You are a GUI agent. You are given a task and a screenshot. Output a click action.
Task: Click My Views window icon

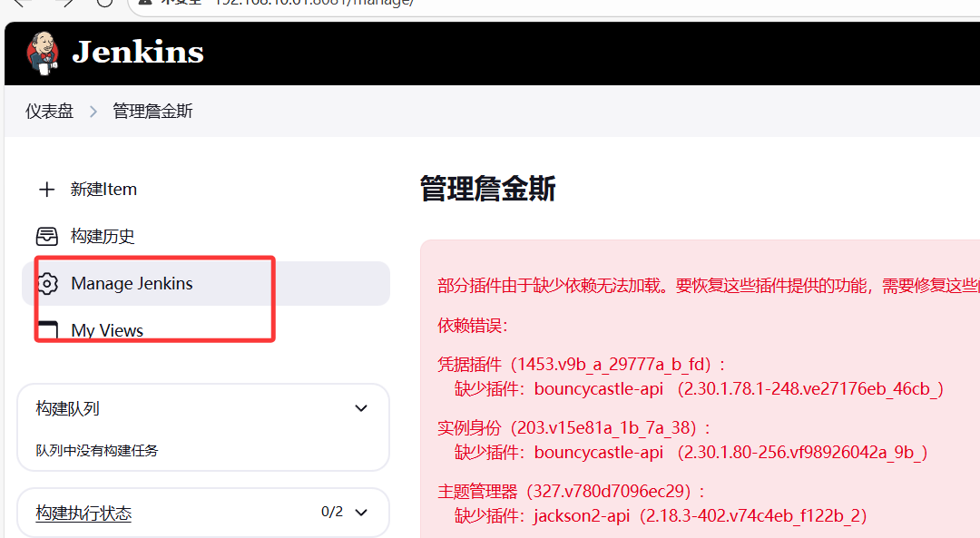47,330
